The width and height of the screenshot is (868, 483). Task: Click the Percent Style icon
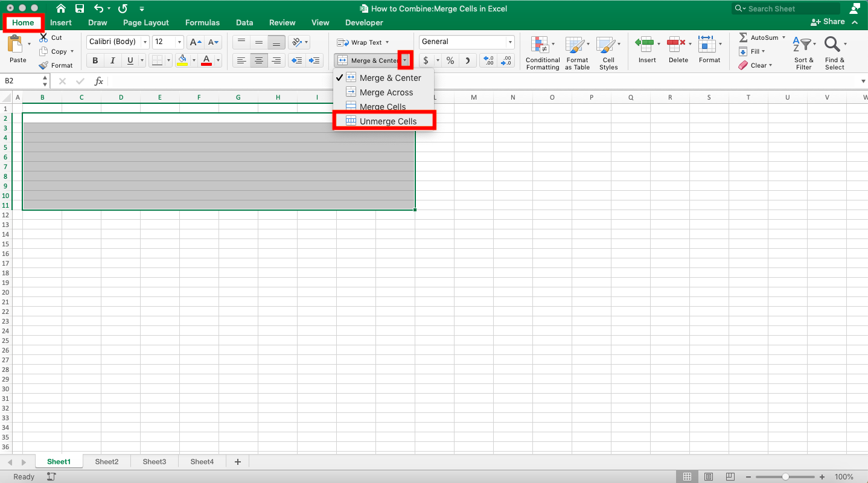coord(450,60)
